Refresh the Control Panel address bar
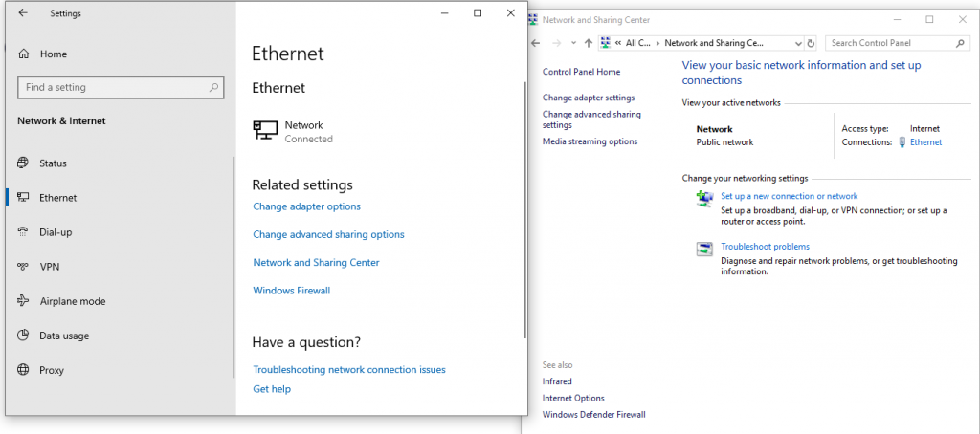The width and height of the screenshot is (980, 434). tap(812, 43)
